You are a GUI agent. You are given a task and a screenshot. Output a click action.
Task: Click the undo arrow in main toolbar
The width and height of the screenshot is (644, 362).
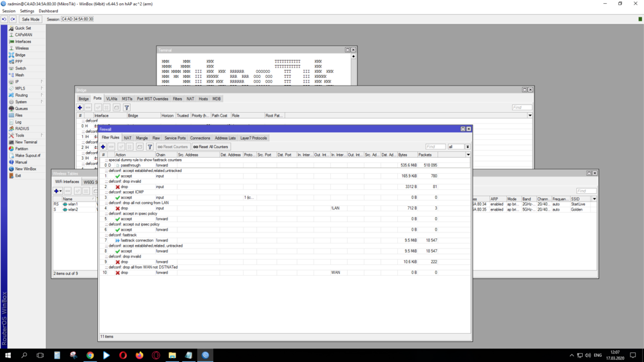pyautogui.click(x=5, y=19)
